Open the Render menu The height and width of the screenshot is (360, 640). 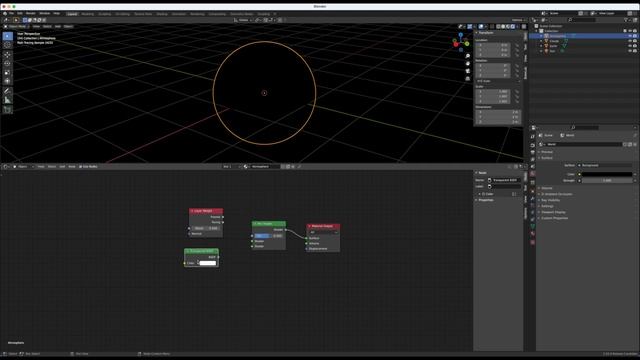[31, 13]
